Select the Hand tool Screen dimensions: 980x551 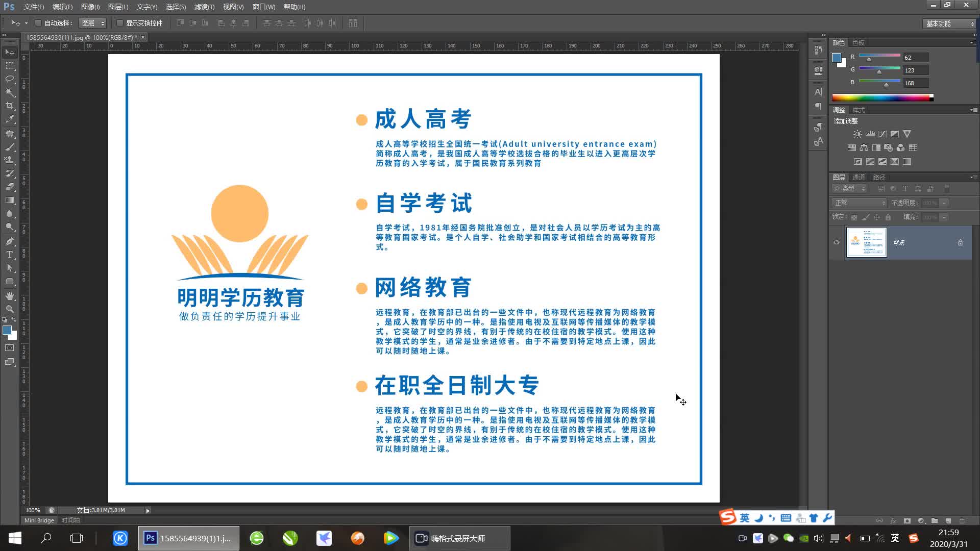[10, 296]
